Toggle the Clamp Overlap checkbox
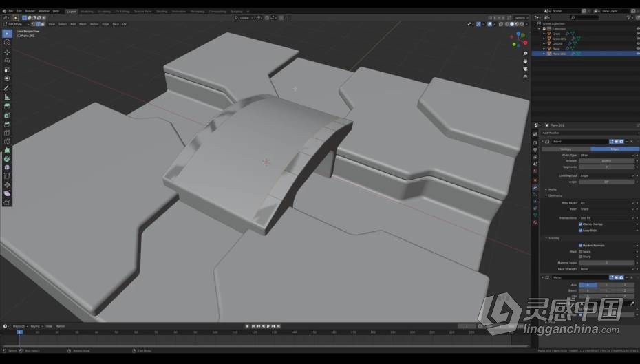The height and width of the screenshot is (364, 640). pos(580,224)
